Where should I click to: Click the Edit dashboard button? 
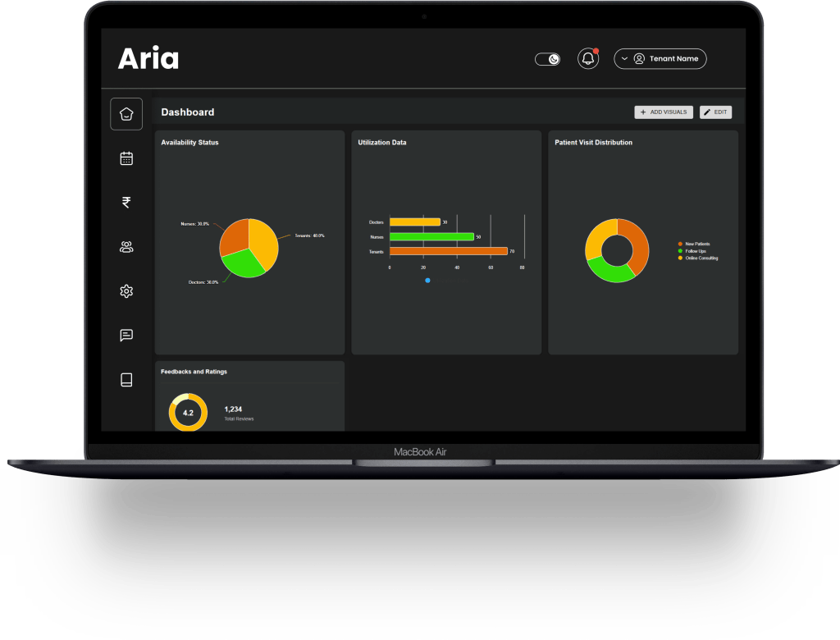(x=715, y=112)
